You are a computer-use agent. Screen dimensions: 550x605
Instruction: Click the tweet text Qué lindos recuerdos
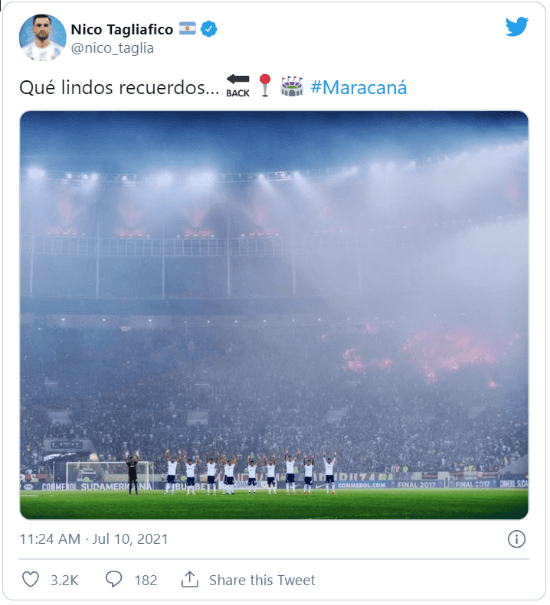(119, 87)
